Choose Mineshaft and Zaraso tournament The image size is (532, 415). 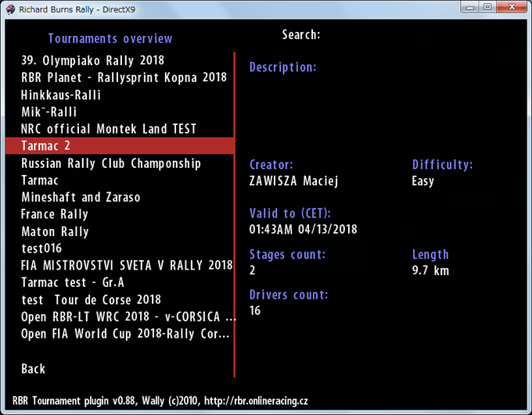[x=81, y=197]
